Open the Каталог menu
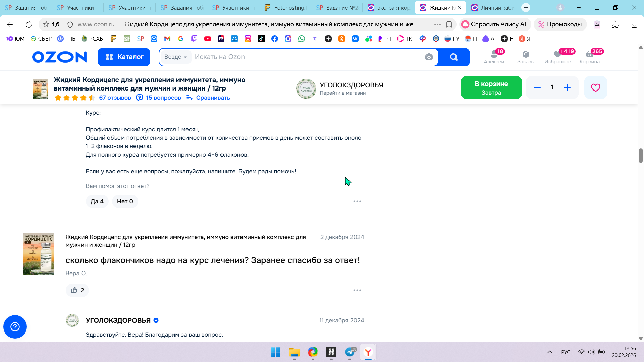This screenshot has width=644, height=362. click(124, 57)
